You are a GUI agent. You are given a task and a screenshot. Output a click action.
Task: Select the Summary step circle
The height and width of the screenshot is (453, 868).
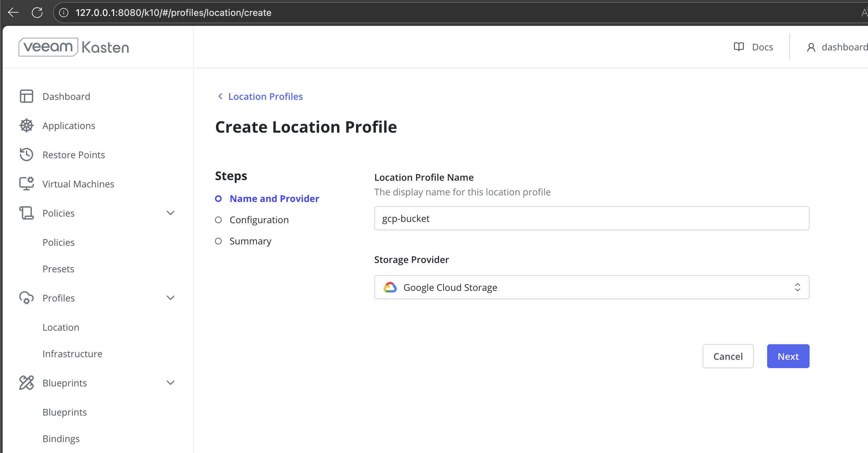(218, 241)
